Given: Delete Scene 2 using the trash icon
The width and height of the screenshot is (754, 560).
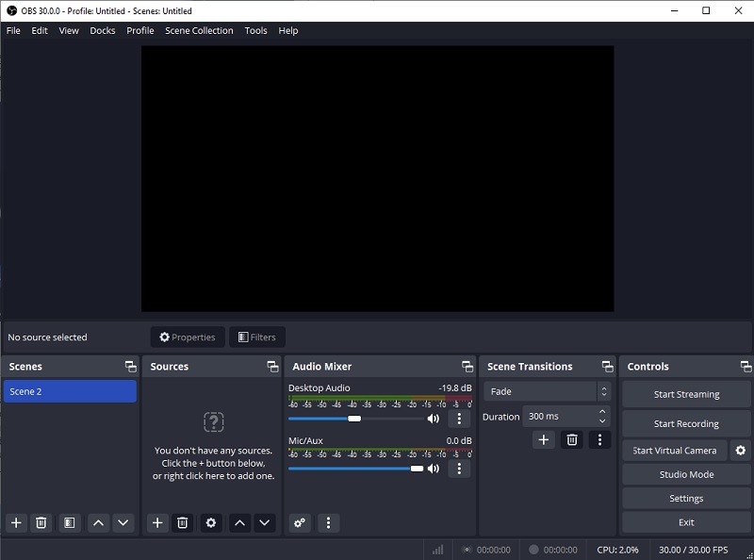Looking at the screenshot, I should (41, 522).
